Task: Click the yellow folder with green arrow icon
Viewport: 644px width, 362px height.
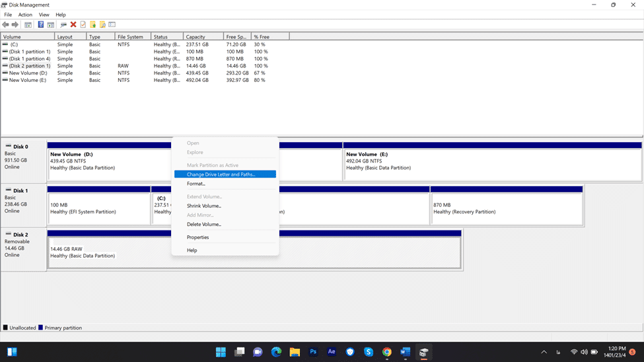Action: point(93,24)
